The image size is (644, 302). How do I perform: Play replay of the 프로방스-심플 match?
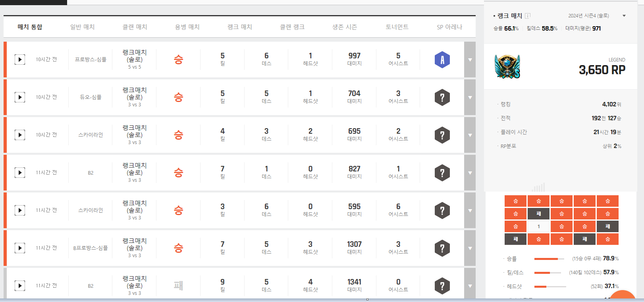click(20, 60)
